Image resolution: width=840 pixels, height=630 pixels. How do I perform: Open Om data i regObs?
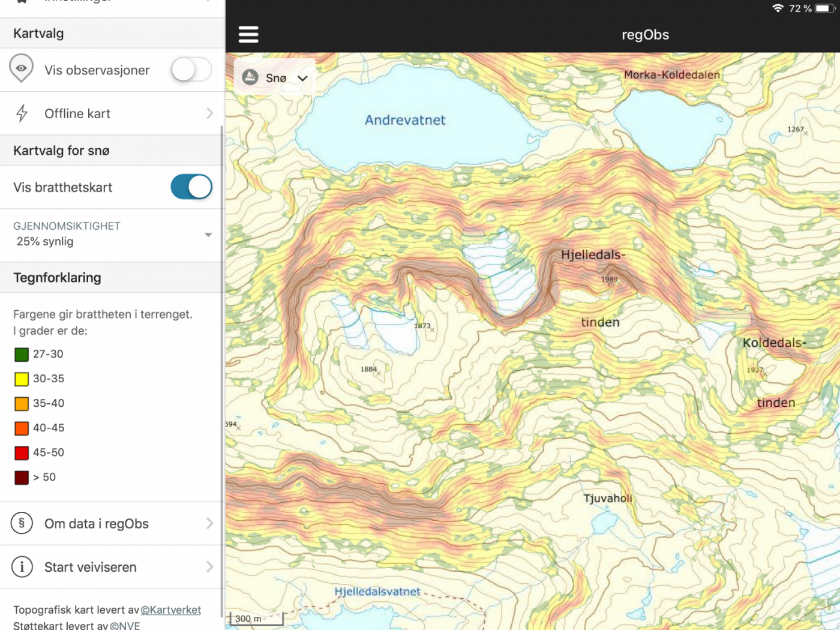[x=96, y=524]
